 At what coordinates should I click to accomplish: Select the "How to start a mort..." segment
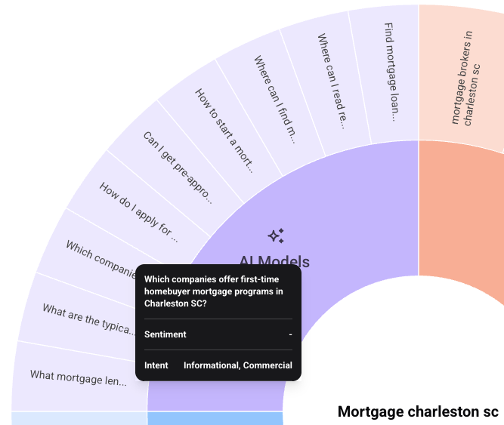coord(226,129)
